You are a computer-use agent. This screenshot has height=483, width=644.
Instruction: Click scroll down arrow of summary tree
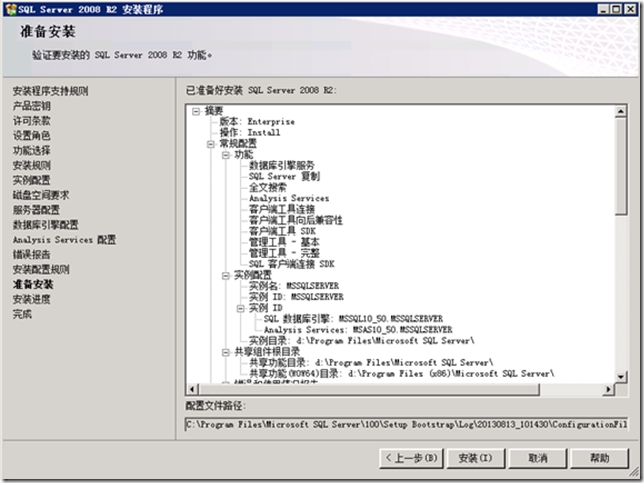click(621, 377)
